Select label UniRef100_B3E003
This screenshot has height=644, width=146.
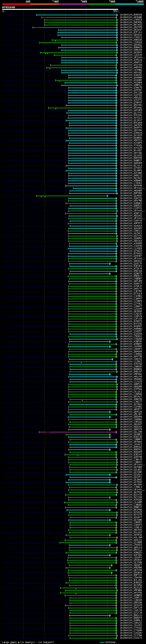click(x=131, y=454)
